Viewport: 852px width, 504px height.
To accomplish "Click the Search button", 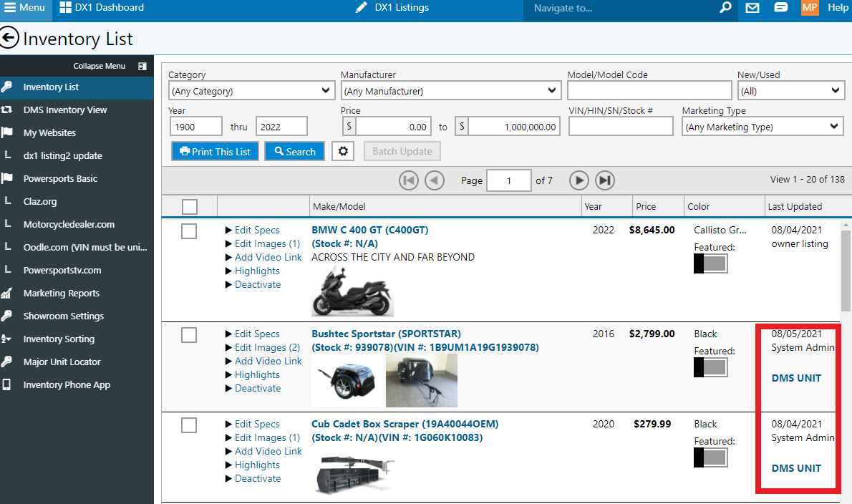I will (x=294, y=152).
